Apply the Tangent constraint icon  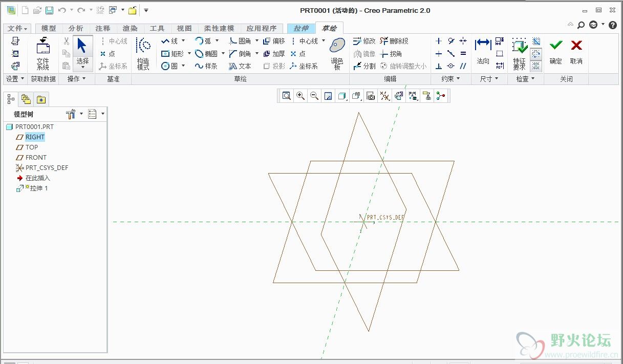click(451, 41)
